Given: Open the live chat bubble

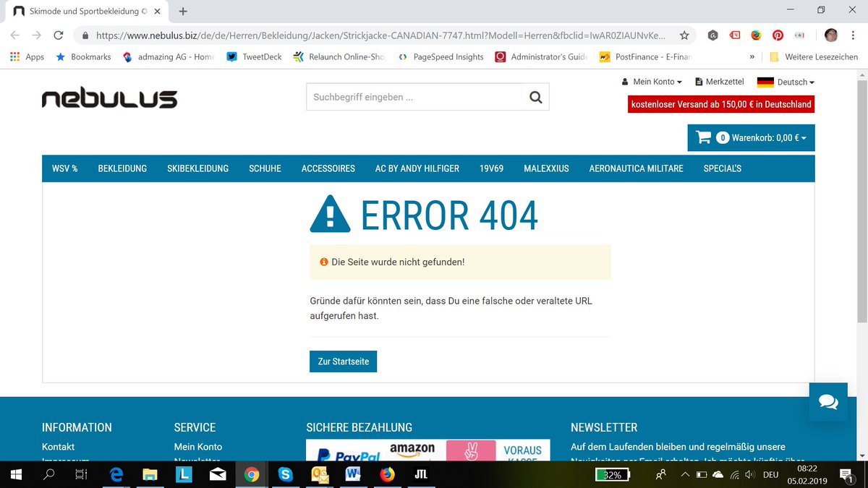Looking at the screenshot, I should click(x=828, y=402).
